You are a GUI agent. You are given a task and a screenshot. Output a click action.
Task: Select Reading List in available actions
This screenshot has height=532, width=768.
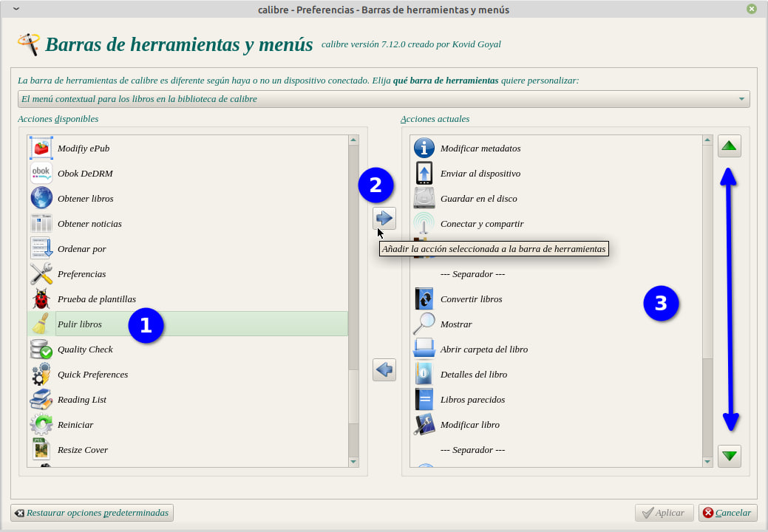point(188,400)
